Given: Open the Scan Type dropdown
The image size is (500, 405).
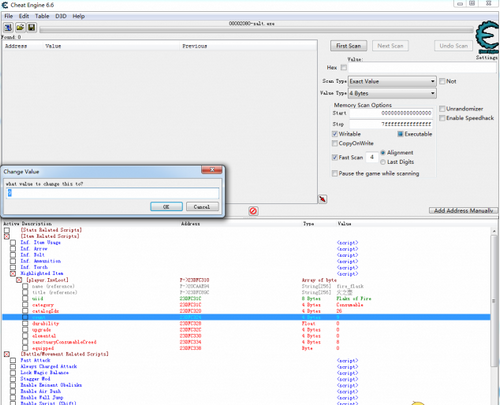Looking at the screenshot, I should coord(392,81).
